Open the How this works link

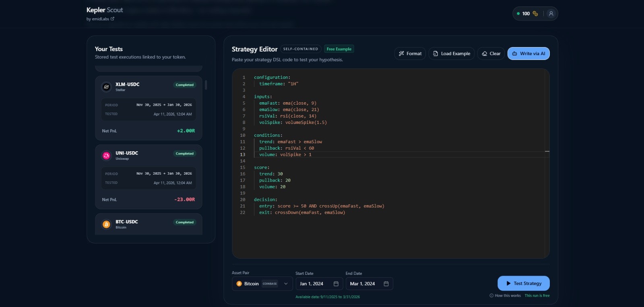pyautogui.click(x=505, y=296)
